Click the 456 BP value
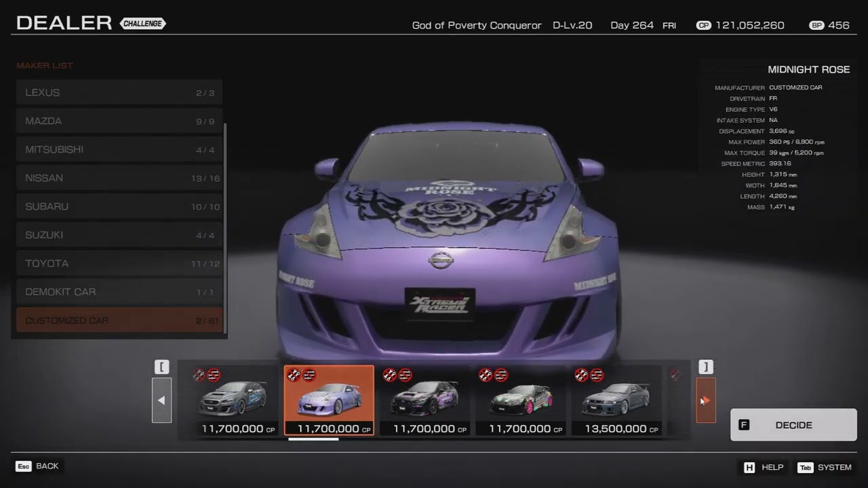The image size is (868, 488). (x=839, y=25)
